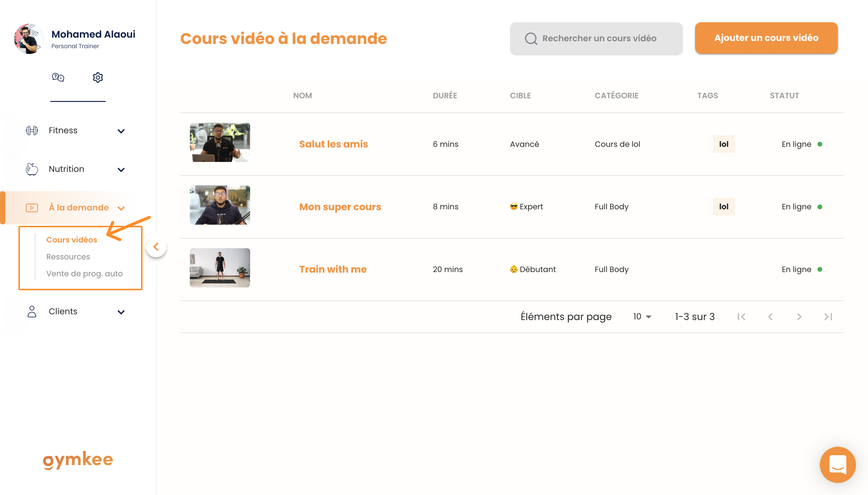Click the gymkee logo

tap(78, 460)
